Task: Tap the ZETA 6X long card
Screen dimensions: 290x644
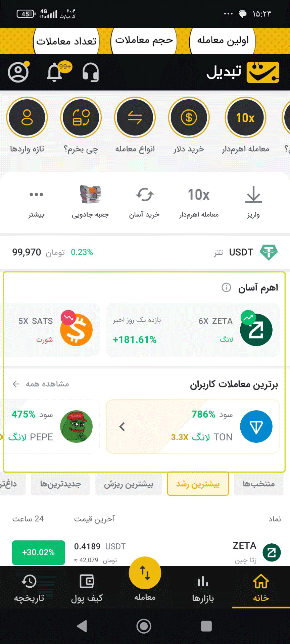Action: click(x=193, y=330)
